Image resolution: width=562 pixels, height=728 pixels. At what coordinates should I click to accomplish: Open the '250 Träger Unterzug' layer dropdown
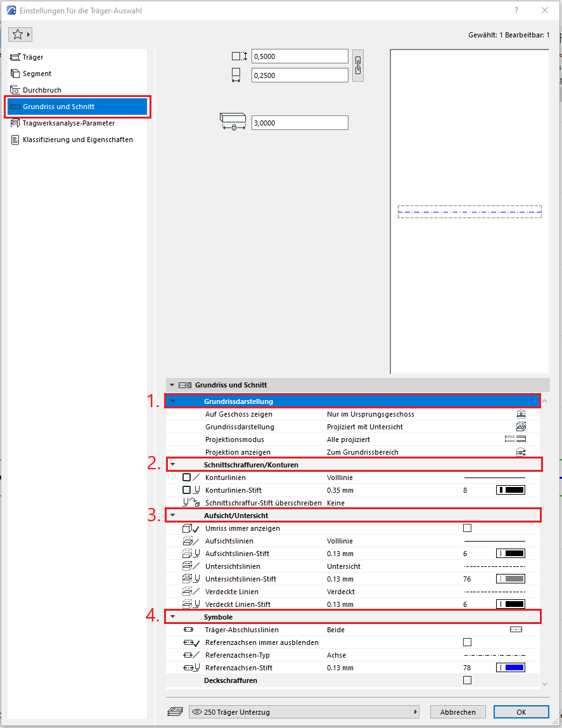point(305,712)
